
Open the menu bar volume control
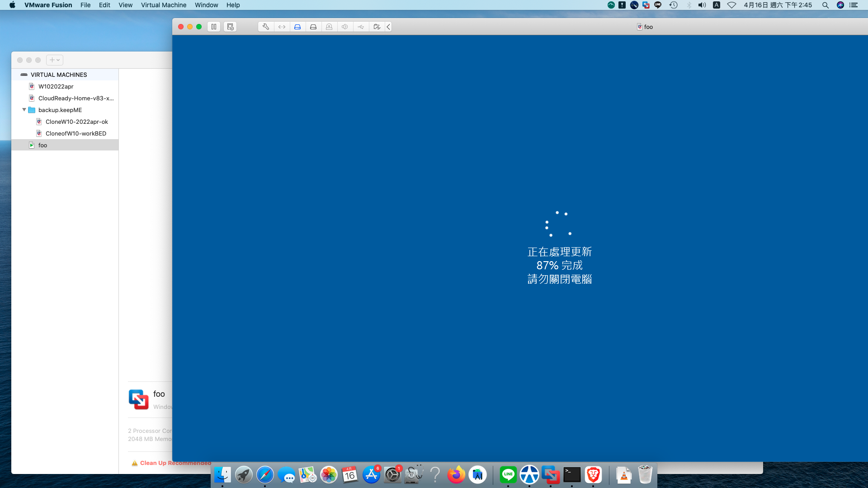point(702,5)
